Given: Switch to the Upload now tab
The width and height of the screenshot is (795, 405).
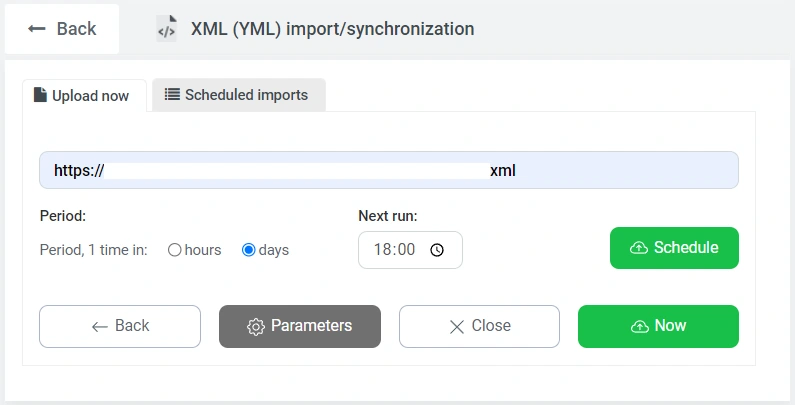Looking at the screenshot, I should coord(84,96).
